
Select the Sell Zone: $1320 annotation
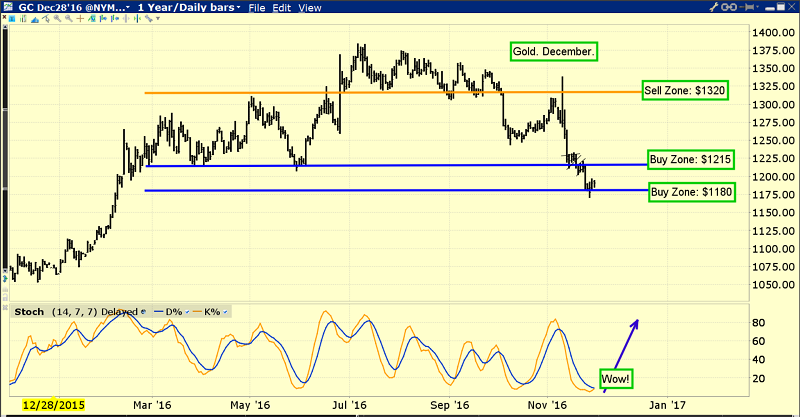click(x=685, y=90)
